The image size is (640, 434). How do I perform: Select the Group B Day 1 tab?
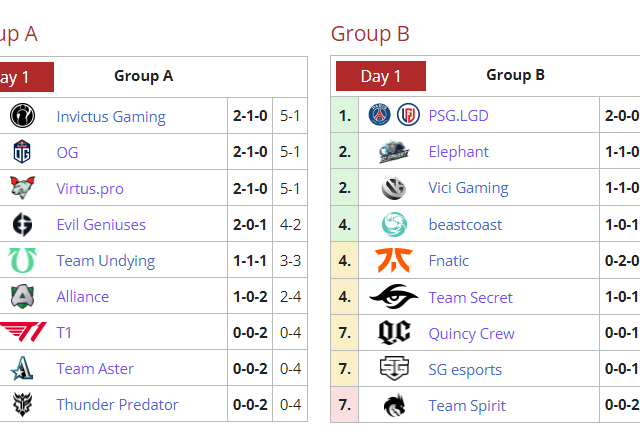pyautogui.click(x=381, y=76)
